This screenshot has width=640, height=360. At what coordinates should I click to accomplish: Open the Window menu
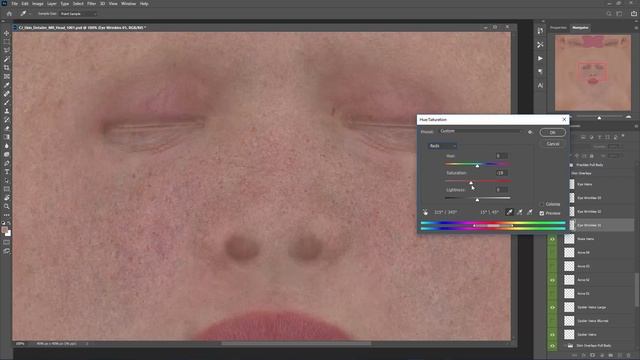pos(129,4)
